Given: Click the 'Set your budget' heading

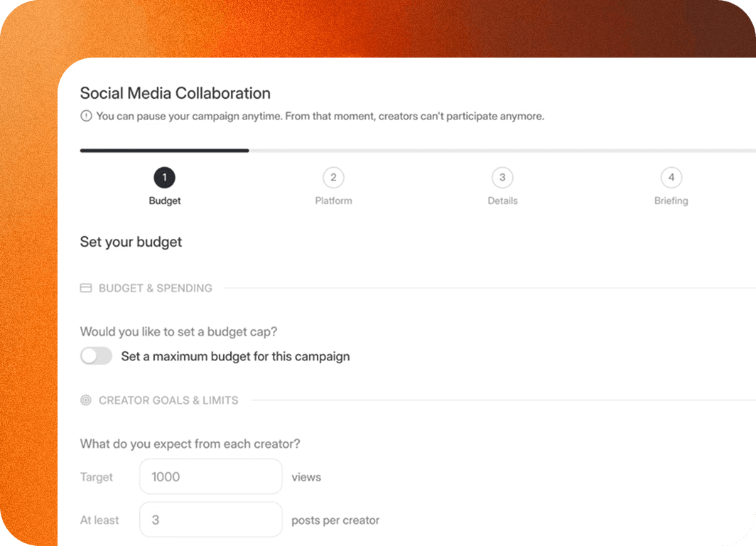Looking at the screenshot, I should point(131,242).
